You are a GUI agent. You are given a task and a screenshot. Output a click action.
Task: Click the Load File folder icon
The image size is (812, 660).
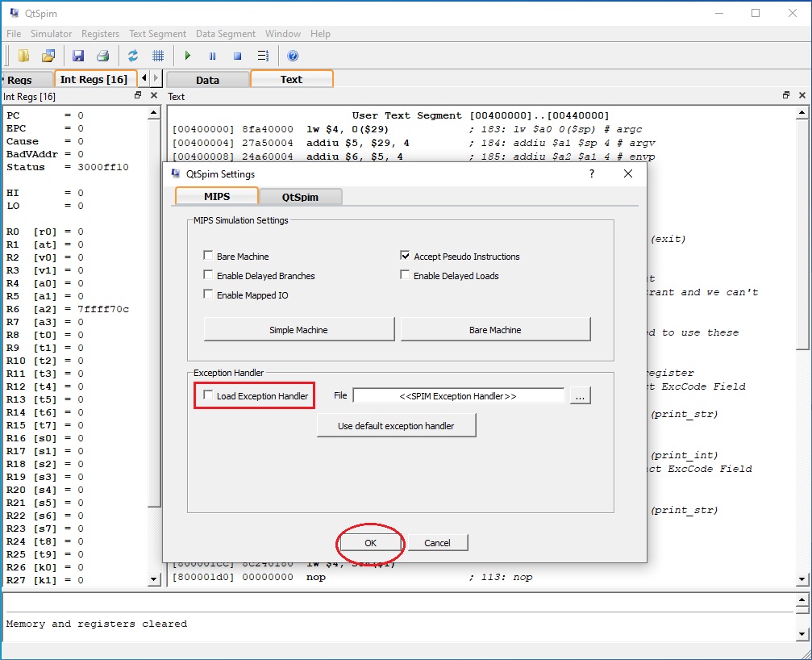23,56
